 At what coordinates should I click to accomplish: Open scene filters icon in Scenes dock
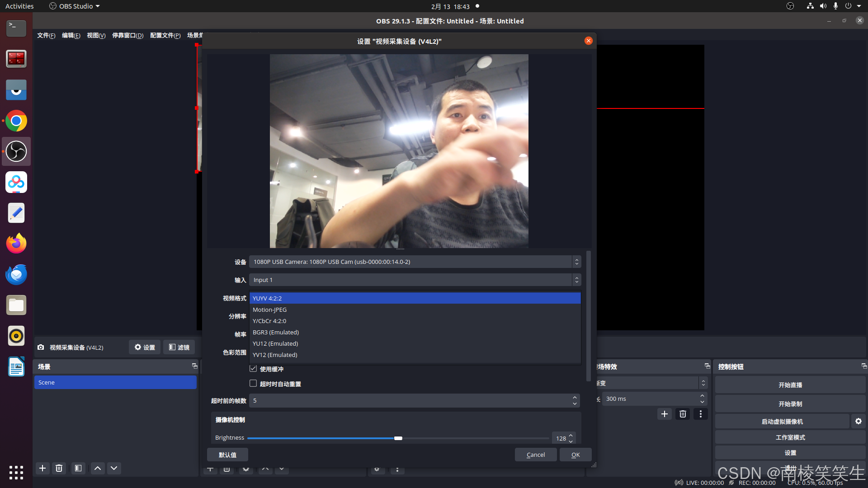78,468
